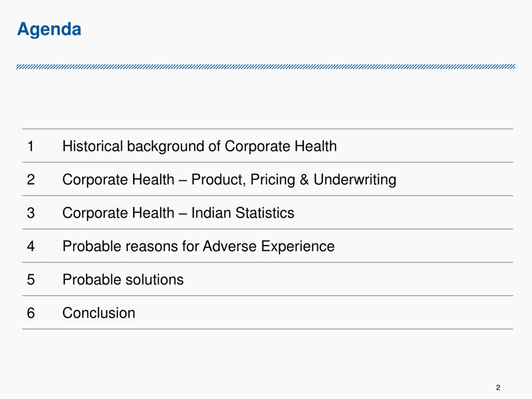Click the bottom border line below Conclusion
The height and width of the screenshot is (399, 532).
coord(267,329)
